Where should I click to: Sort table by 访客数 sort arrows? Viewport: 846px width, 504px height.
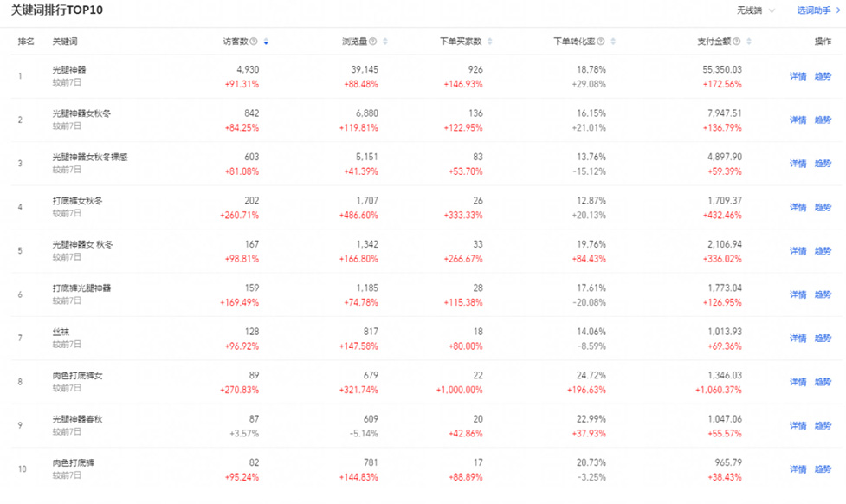266,42
